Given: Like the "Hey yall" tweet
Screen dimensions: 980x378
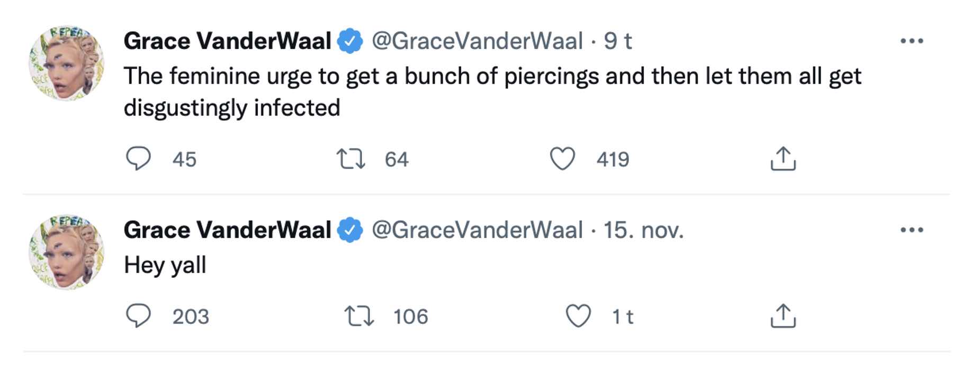Looking at the screenshot, I should click(578, 316).
